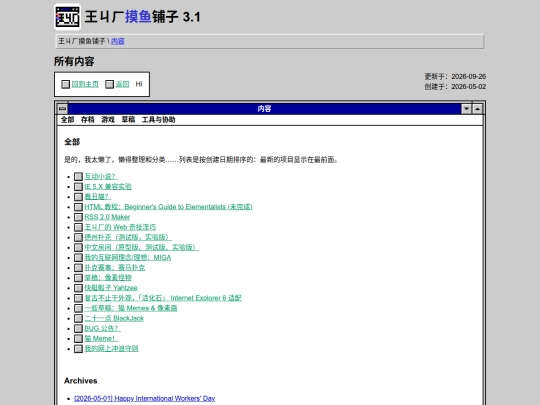
Task: Open 一些草稿:猫 Memes & 像素画 link
Action: pyautogui.click(x=131, y=308)
